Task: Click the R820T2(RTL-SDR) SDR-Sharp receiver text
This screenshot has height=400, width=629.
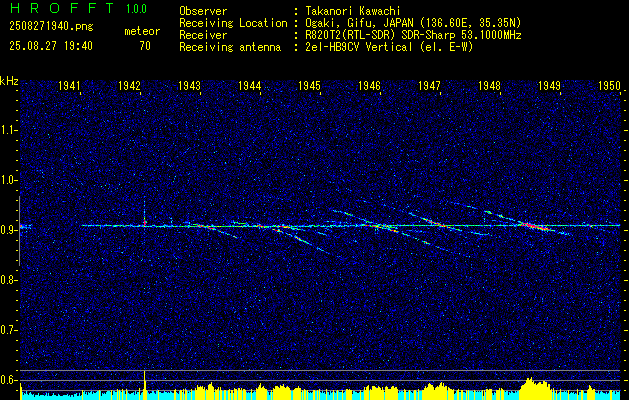Action: coord(412,35)
